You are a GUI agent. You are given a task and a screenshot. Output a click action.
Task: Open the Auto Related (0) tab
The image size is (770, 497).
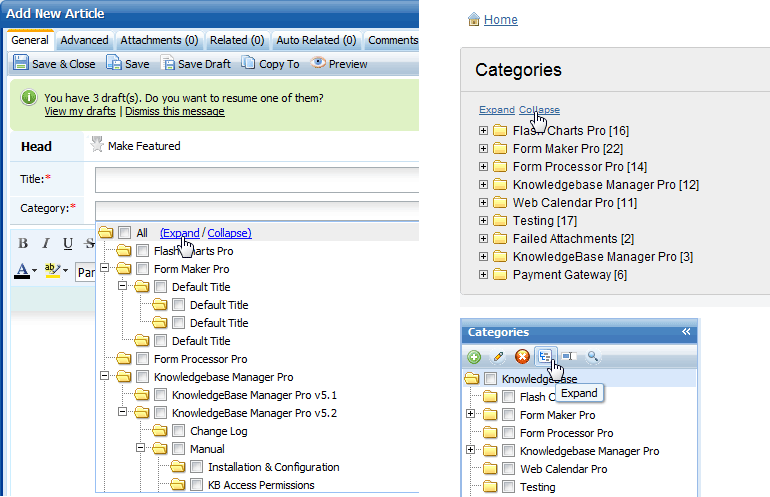316,40
